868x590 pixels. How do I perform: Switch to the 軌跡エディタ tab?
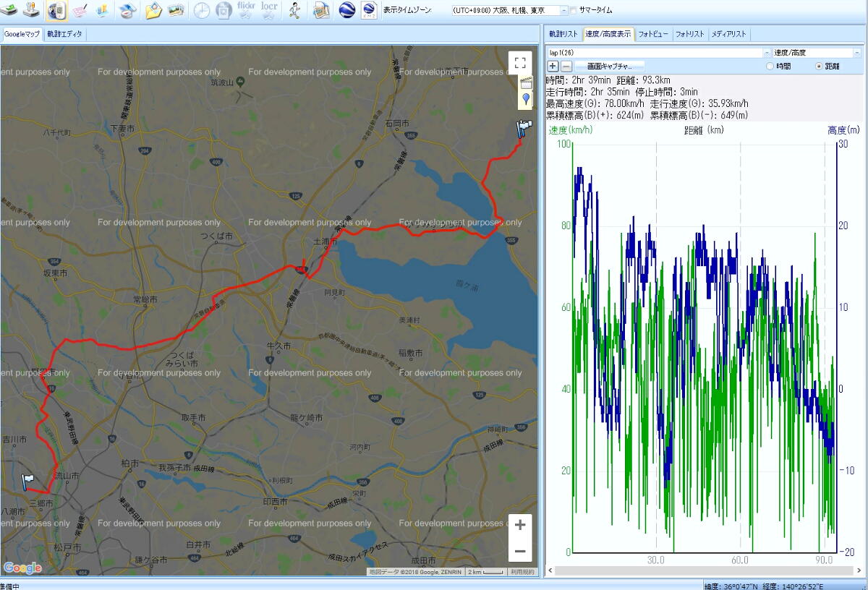click(64, 34)
